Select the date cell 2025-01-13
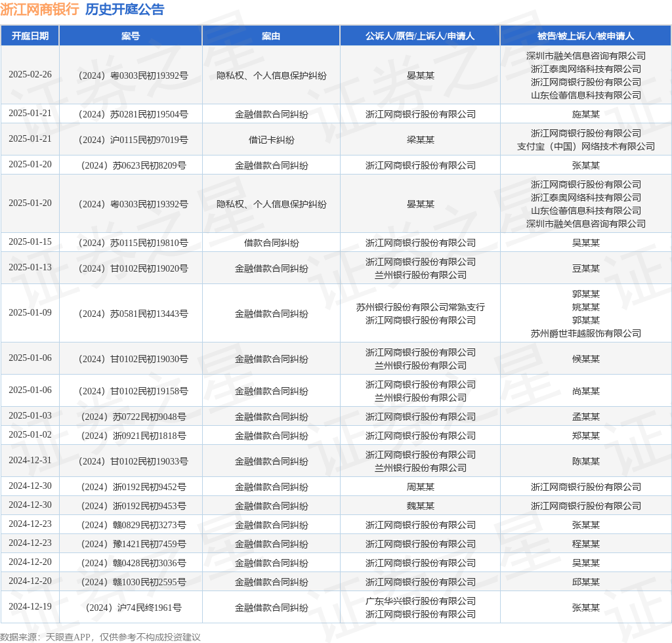This screenshot has width=672, height=643. pyautogui.click(x=30, y=267)
